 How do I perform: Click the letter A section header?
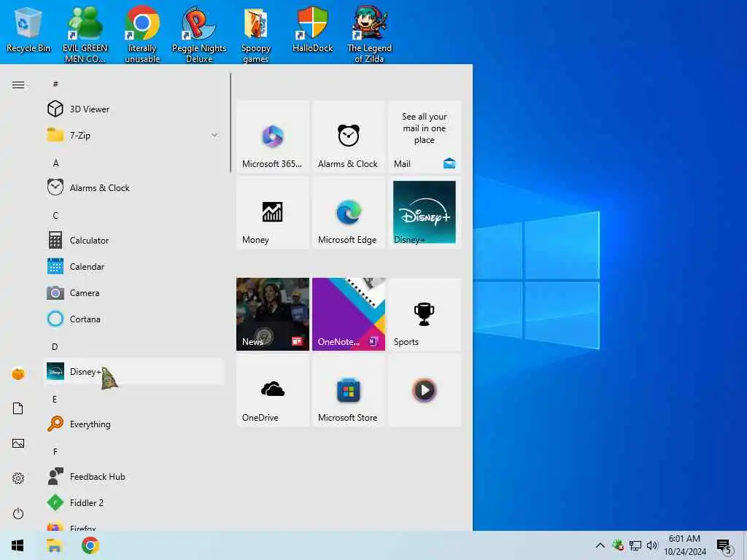pos(55,163)
